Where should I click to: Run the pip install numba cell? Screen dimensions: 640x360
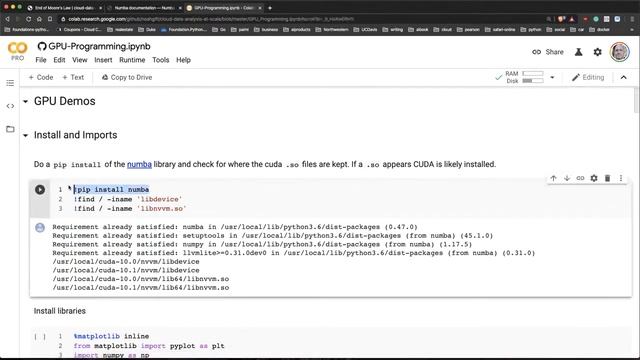[40, 189]
